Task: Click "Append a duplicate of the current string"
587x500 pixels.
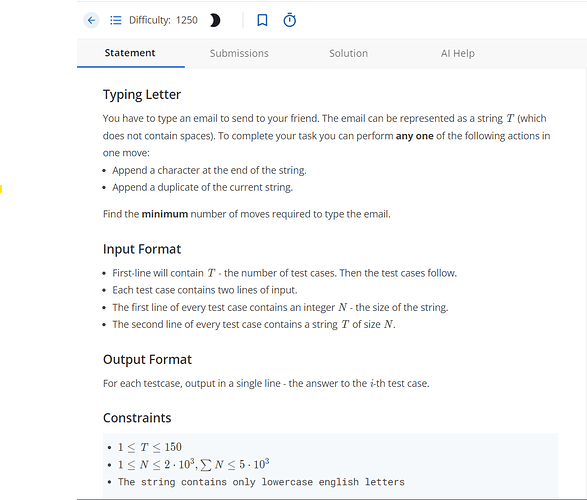Action: (203, 187)
